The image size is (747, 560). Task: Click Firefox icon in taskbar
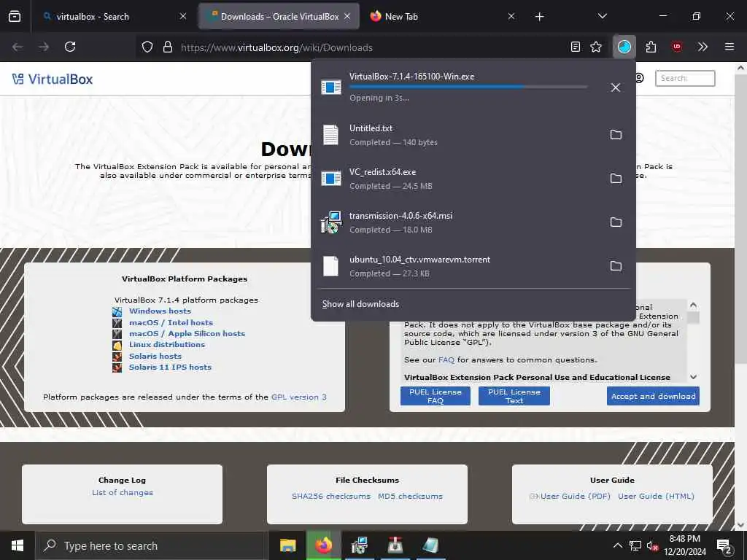click(x=323, y=545)
